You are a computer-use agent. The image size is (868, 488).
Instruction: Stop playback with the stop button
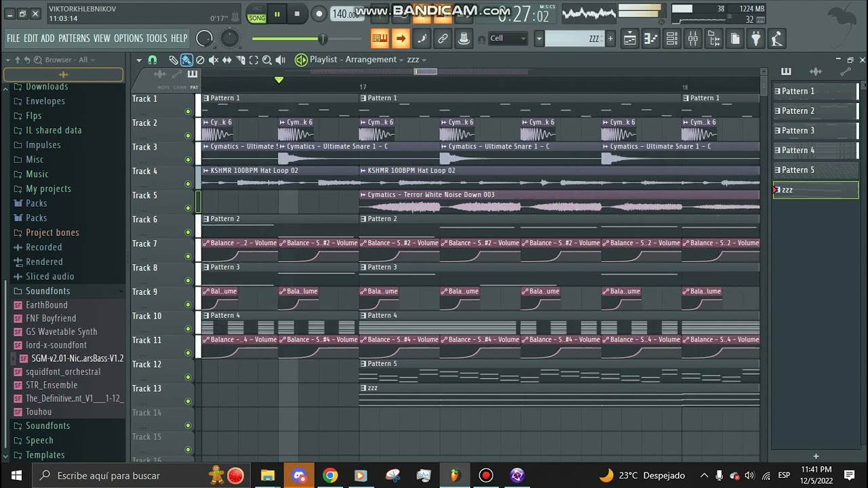coord(296,14)
